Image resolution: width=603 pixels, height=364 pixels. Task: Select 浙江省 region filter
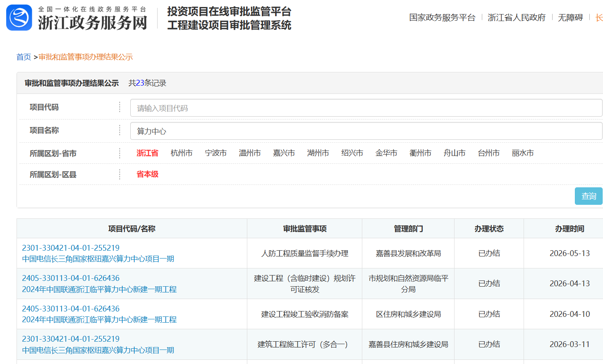(147, 153)
